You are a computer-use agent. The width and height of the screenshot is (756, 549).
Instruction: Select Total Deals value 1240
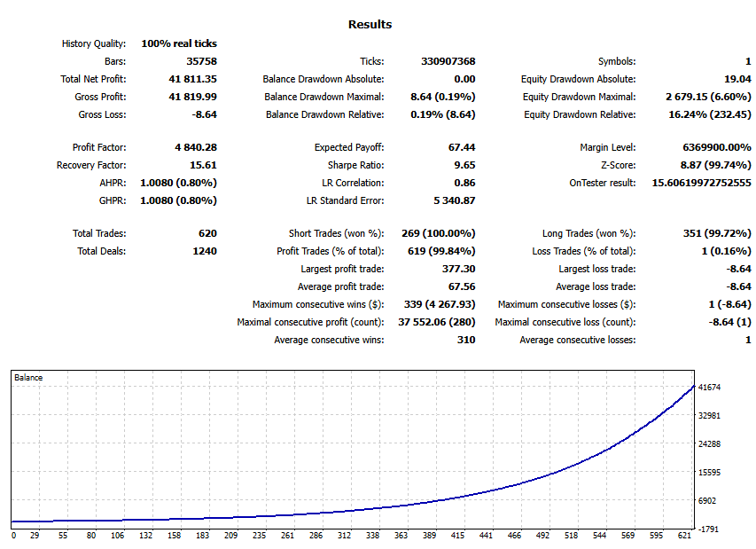pyautogui.click(x=205, y=251)
